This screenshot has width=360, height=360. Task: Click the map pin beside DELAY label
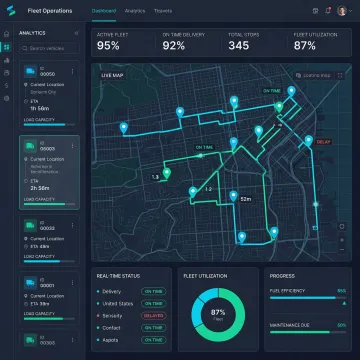[x=309, y=141]
